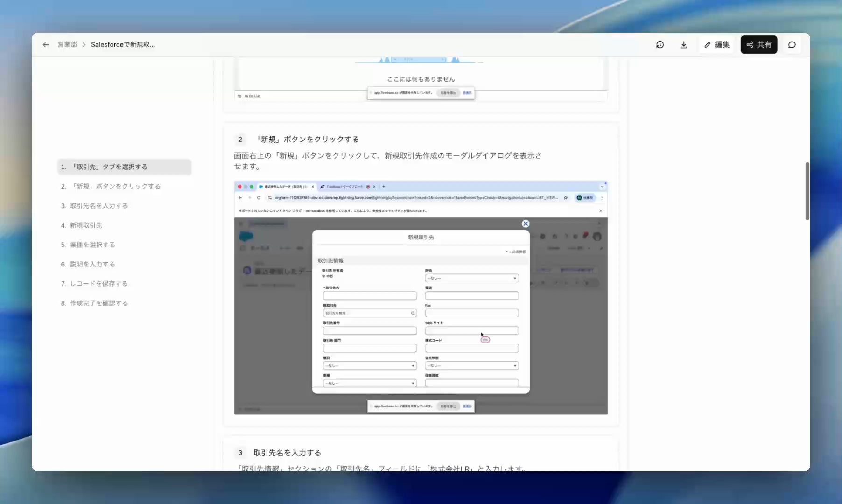Open the version history clock icon
The width and height of the screenshot is (842, 504).
660,45
